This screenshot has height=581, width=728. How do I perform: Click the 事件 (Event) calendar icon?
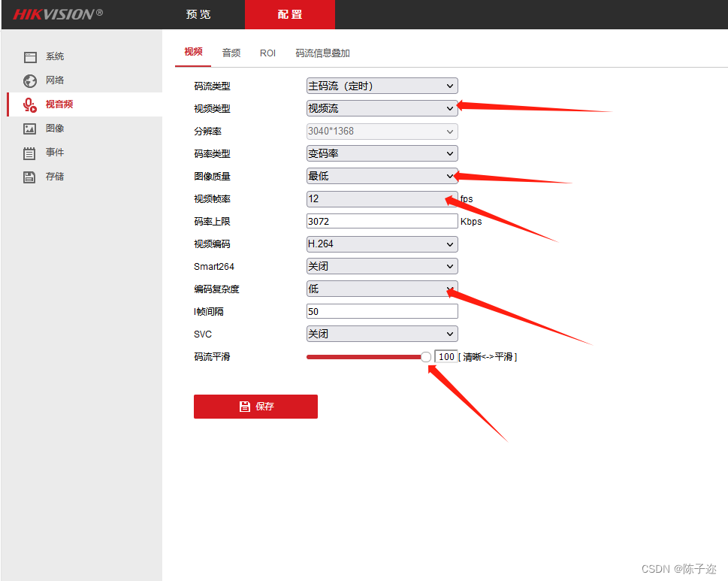[x=29, y=153]
